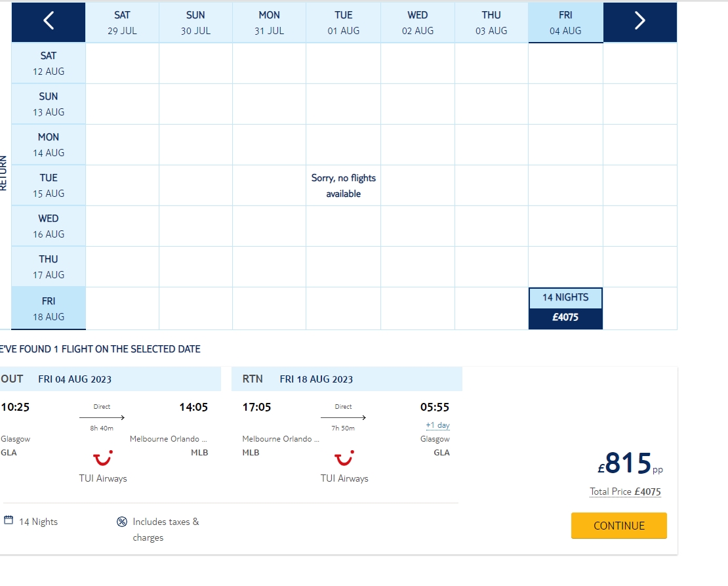Viewport: 728px width, 586px height.
Task: Click return 'TUI Airways' airline name
Action: pyautogui.click(x=344, y=478)
